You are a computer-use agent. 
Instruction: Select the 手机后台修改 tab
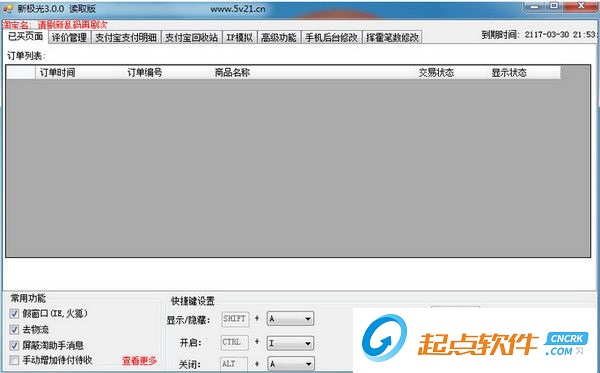pos(331,37)
